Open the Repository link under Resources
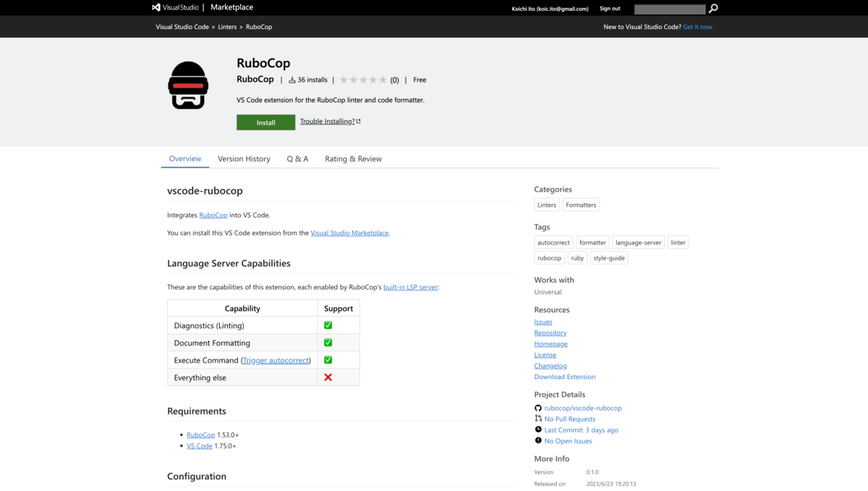 tap(550, 333)
